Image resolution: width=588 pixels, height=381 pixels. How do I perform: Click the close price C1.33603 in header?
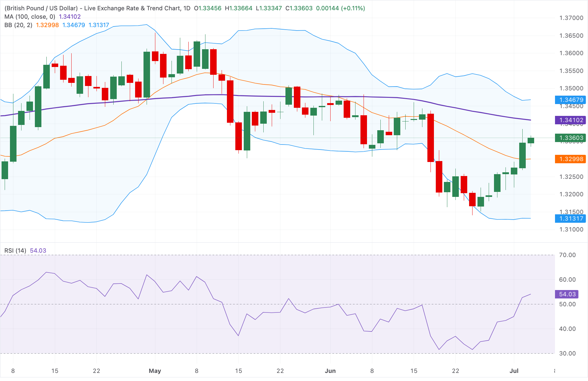point(299,8)
